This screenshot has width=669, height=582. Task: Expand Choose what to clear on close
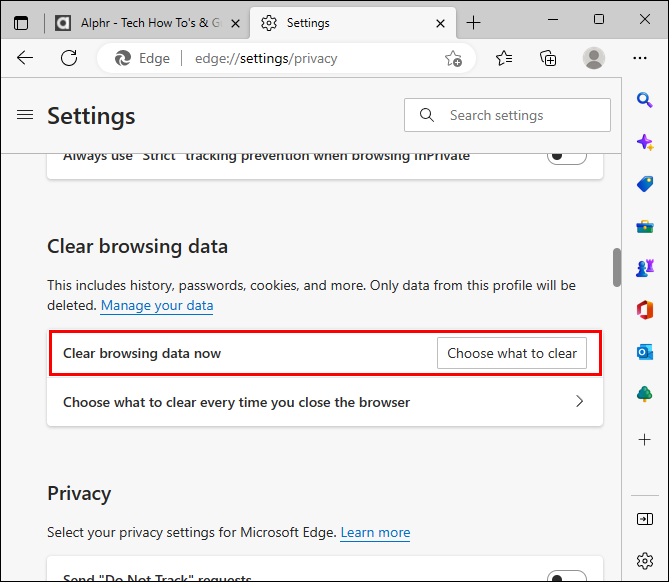(579, 402)
